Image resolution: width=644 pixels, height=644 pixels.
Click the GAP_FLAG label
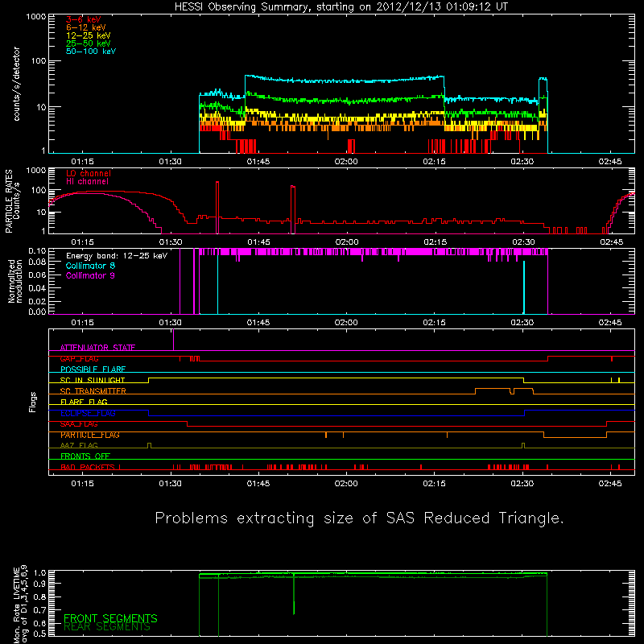79,358
